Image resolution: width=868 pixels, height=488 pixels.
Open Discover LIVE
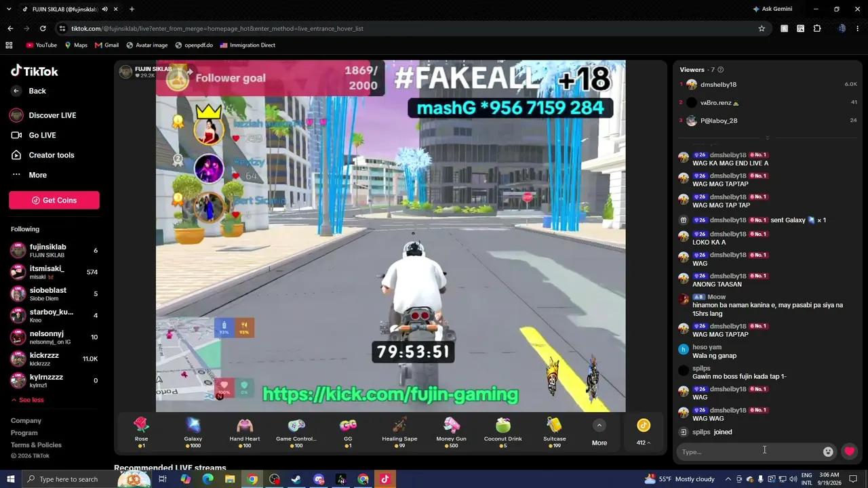(x=43, y=115)
